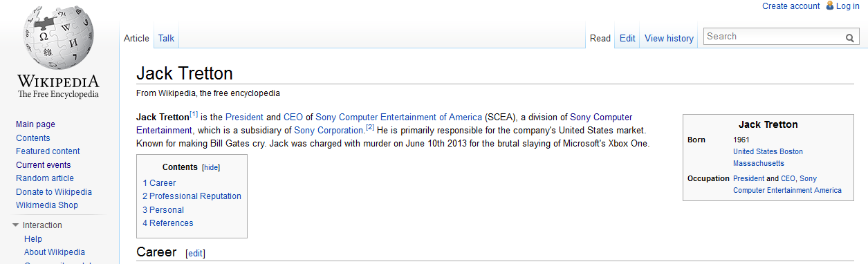
Task: Follow the Sony Corporation link
Action: [x=329, y=130]
